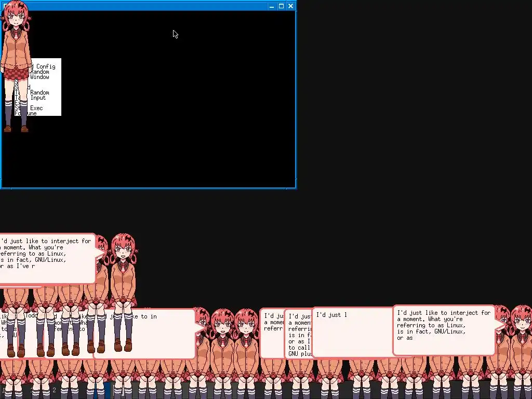The width and height of the screenshot is (532, 399).
Task: Click the speech balloon ending with "or as I've r"
Action: pos(47,258)
